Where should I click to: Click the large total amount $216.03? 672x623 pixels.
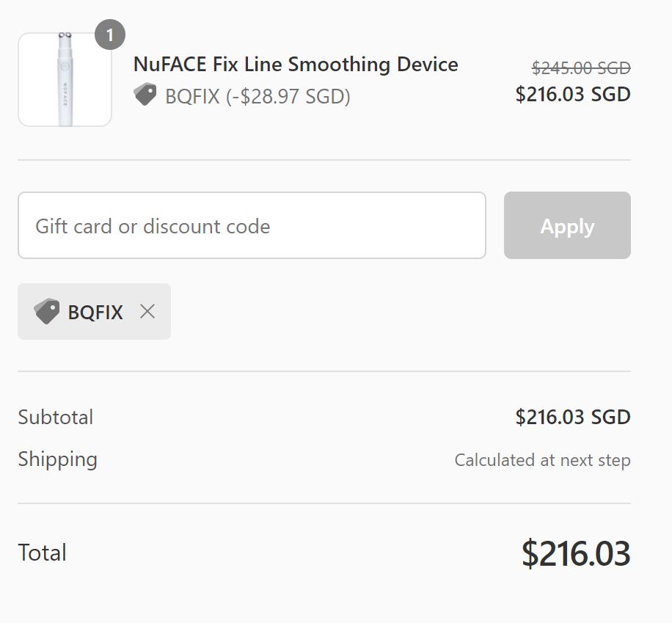click(x=576, y=553)
